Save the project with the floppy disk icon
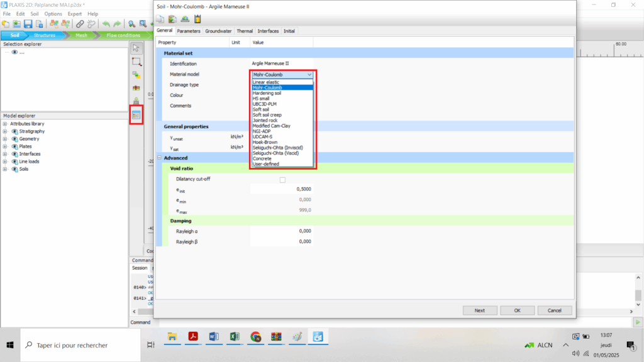The image size is (644, 362). click(28, 25)
